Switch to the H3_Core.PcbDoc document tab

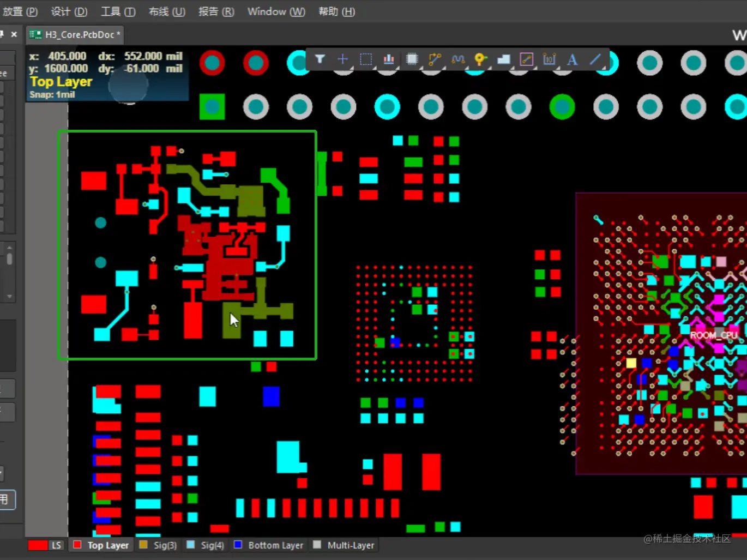point(75,35)
